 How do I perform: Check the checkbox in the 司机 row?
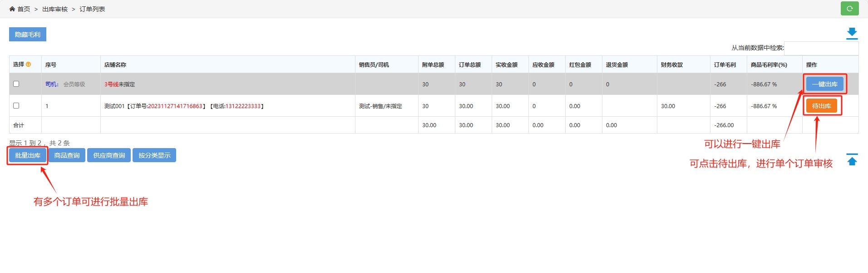click(16, 84)
